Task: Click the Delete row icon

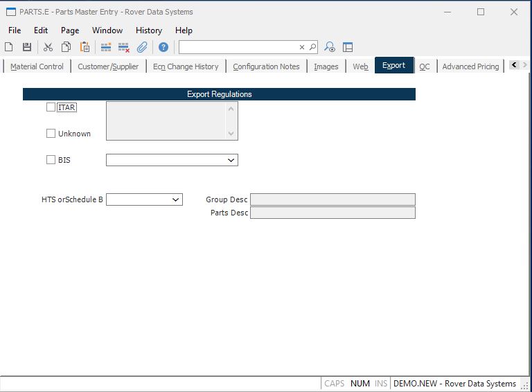Action: [x=124, y=47]
